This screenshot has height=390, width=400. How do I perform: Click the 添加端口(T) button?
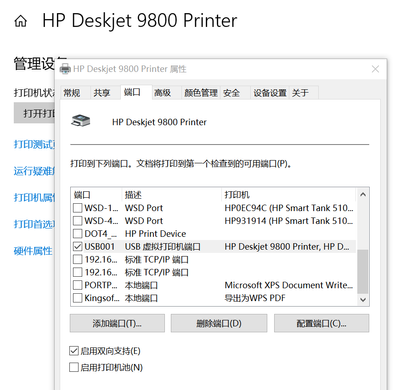point(117,323)
